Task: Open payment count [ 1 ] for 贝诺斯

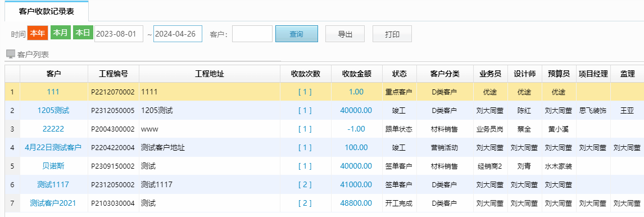Action: 305,166
